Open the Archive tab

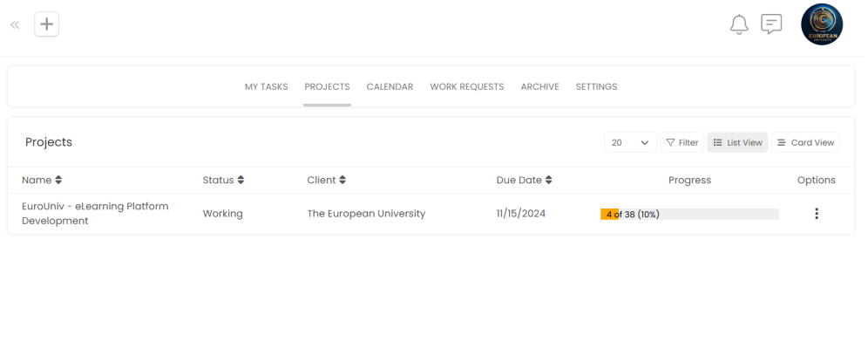[x=539, y=87]
